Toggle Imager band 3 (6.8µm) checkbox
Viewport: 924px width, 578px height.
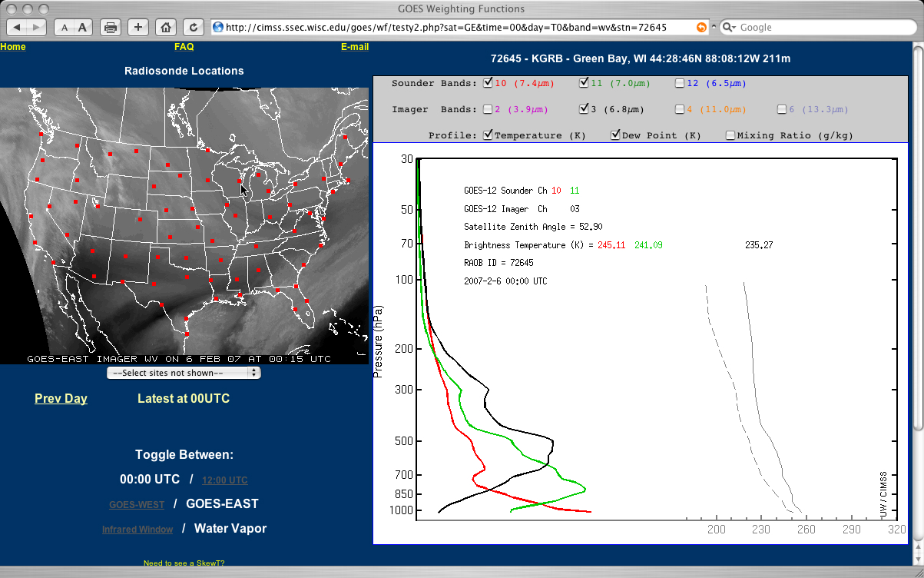click(584, 109)
